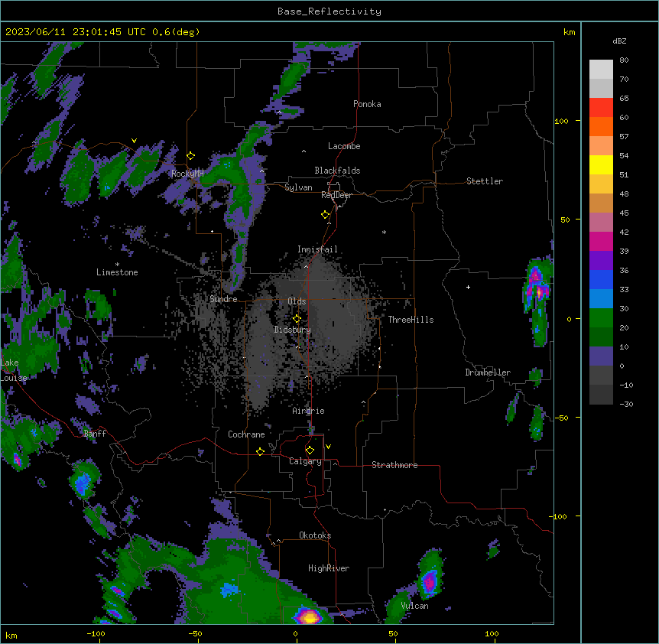Pick the slate 0-10 dBZ legend swatch
Screen dimensions: 659x644
click(601, 356)
